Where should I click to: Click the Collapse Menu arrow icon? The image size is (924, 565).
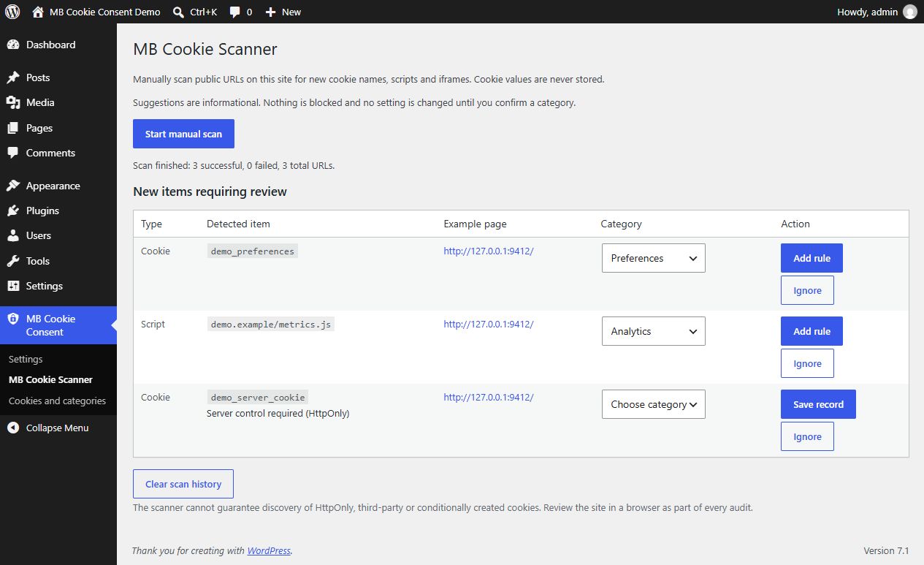click(13, 428)
